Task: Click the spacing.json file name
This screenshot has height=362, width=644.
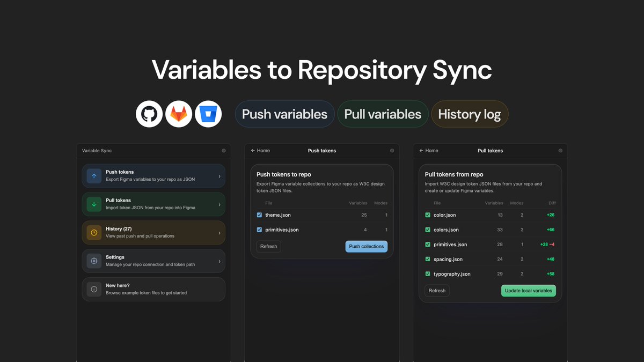Action: (x=448, y=260)
